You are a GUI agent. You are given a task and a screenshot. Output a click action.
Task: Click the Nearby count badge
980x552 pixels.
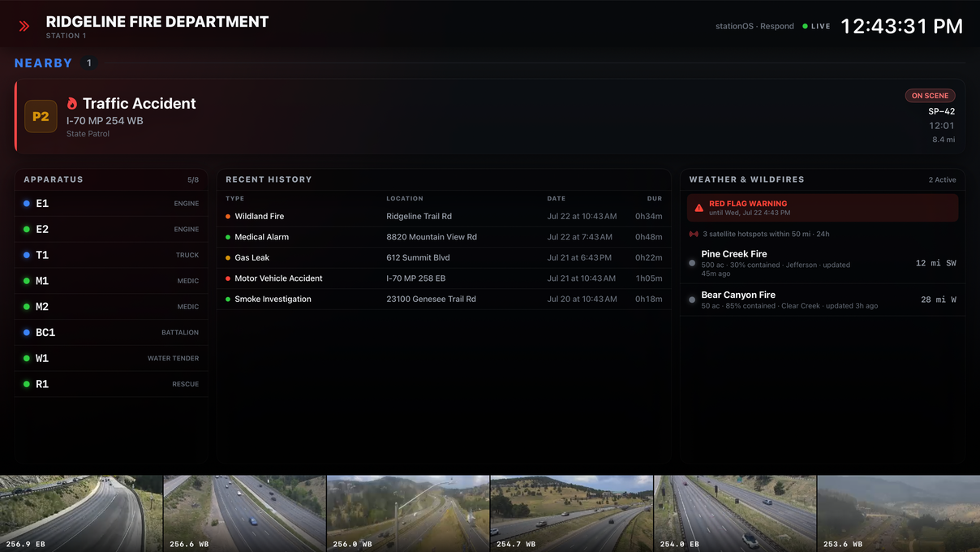point(89,63)
